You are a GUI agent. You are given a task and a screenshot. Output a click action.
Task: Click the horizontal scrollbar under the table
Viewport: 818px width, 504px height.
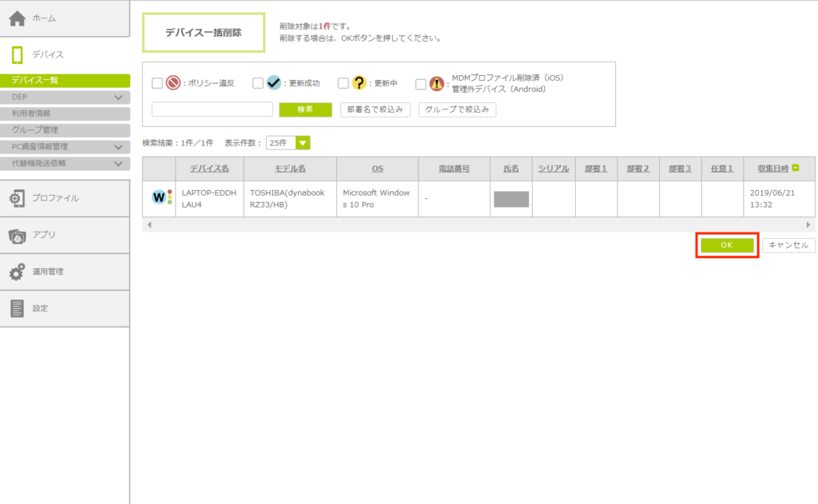click(x=479, y=225)
